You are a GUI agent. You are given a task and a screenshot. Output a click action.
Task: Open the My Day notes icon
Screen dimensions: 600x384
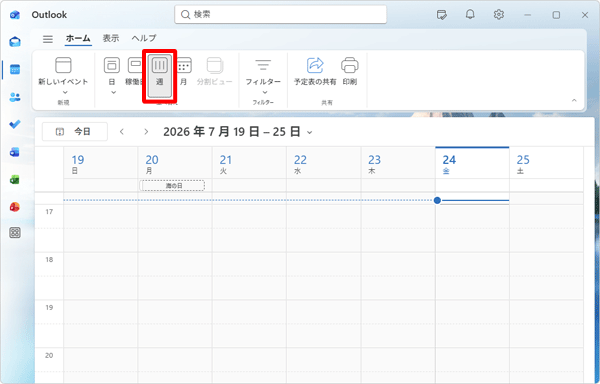pos(442,15)
